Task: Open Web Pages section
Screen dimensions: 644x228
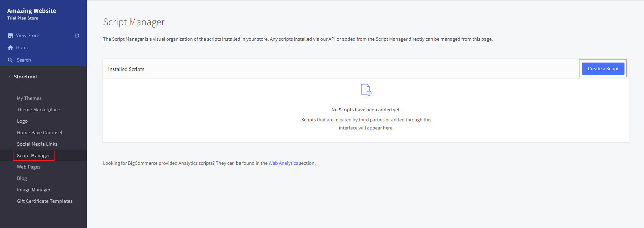Action: tap(29, 167)
